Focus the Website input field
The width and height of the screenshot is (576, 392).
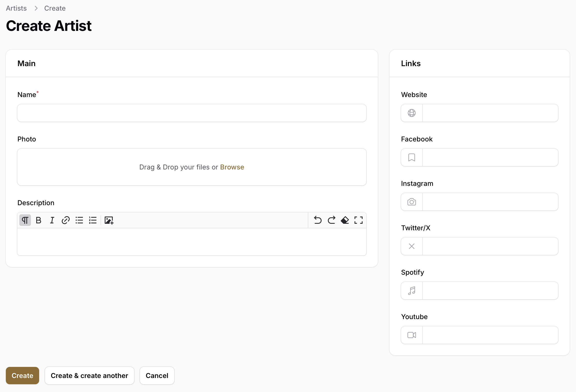[x=490, y=113]
